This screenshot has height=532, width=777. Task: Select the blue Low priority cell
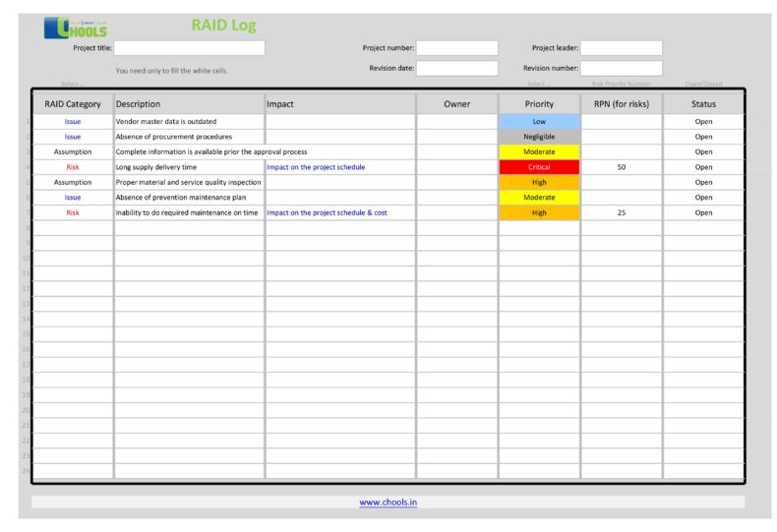pos(539,122)
